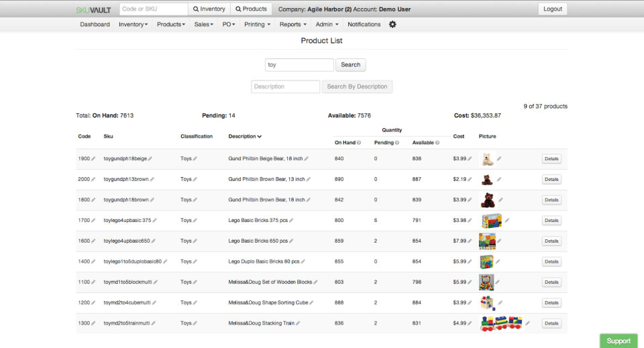The height and width of the screenshot is (348, 644).
Task: Edit classification pencil in toymd2to5trainmulti row
Action: [x=195, y=323]
